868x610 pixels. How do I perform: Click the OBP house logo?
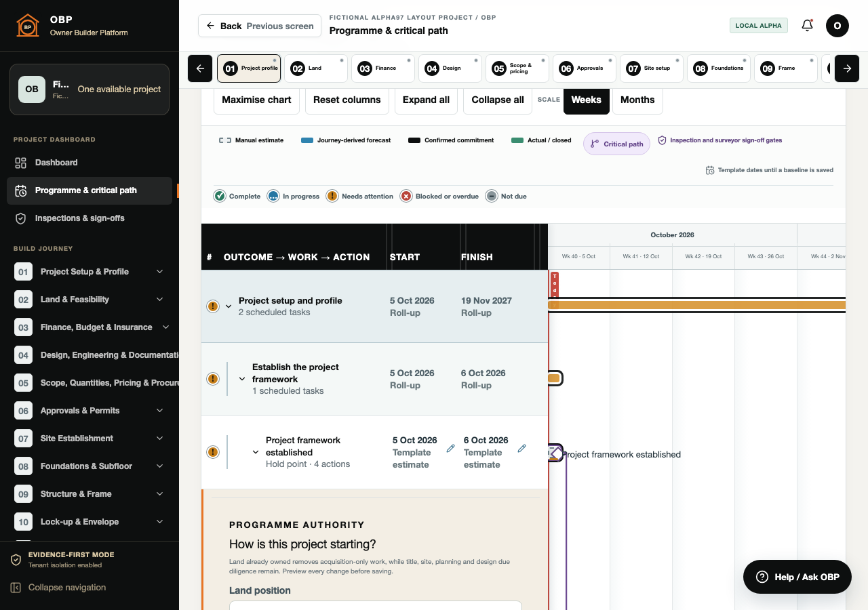(x=28, y=26)
